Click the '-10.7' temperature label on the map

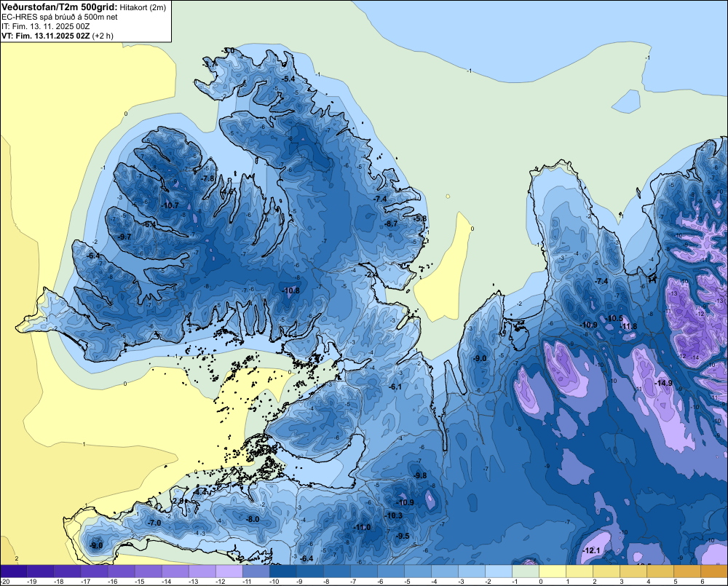point(170,205)
